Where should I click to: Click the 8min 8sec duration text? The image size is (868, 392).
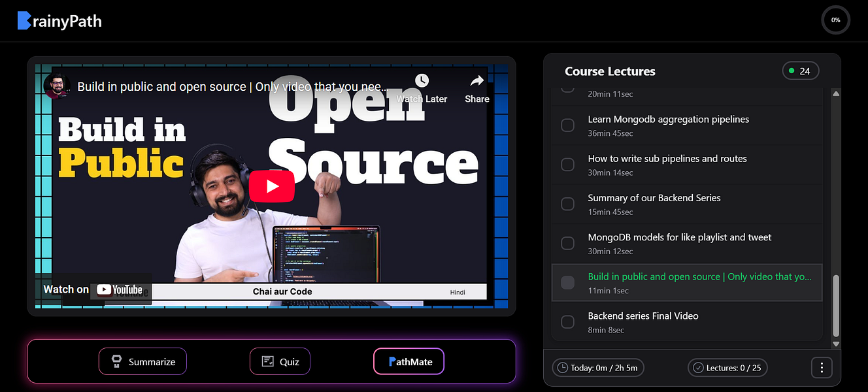tap(606, 330)
